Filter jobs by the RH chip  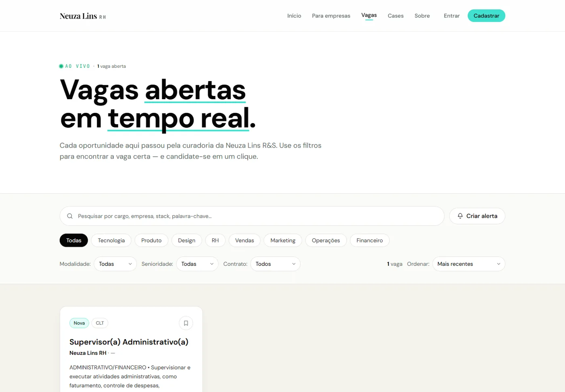coord(216,240)
